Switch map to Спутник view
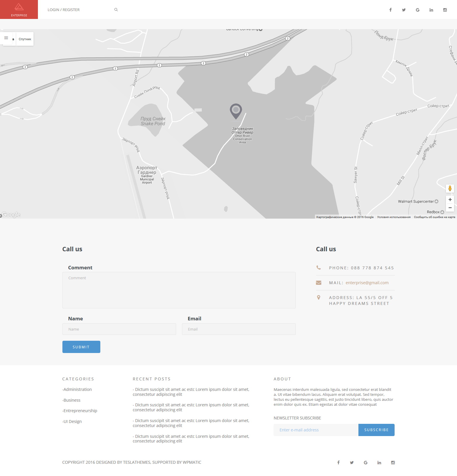The width and height of the screenshot is (457, 476). tap(25, 39)
